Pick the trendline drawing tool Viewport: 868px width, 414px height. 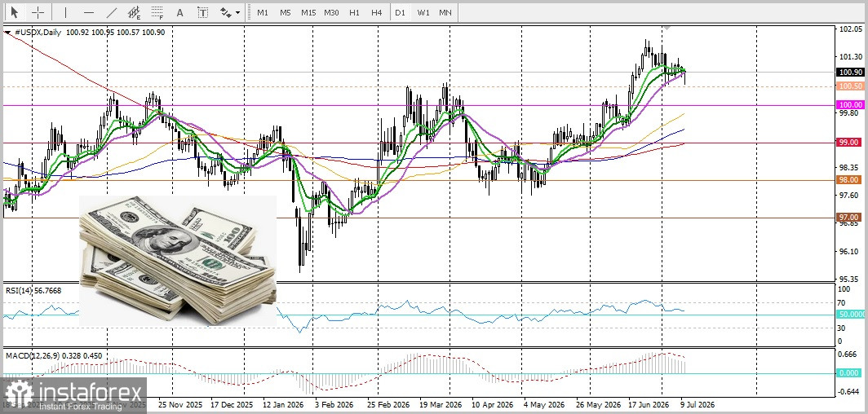pos(111,12)
